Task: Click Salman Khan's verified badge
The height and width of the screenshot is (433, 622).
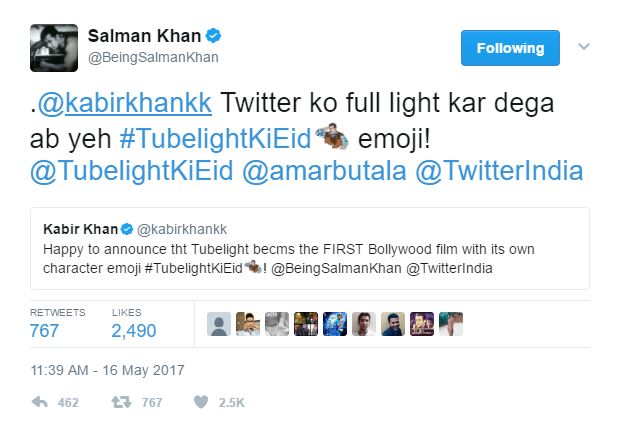Action: [x=215, y=36]
